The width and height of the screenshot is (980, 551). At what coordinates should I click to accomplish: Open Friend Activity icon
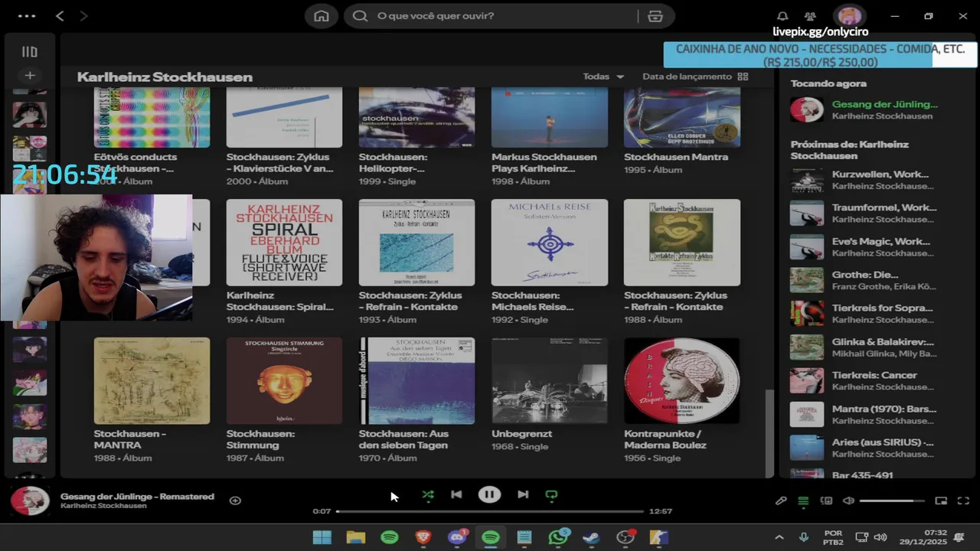tap(810, 16)
